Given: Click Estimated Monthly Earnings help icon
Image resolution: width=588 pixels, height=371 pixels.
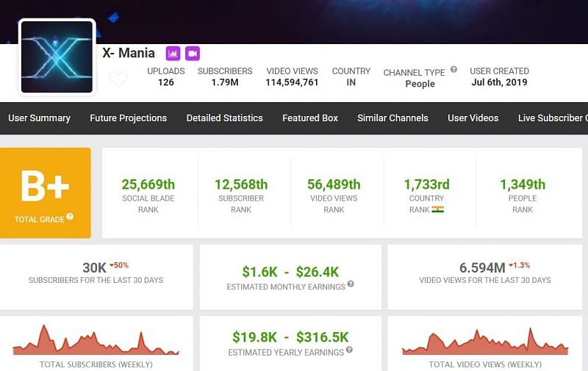Looking at the screenshot, I should click(351, 284).
